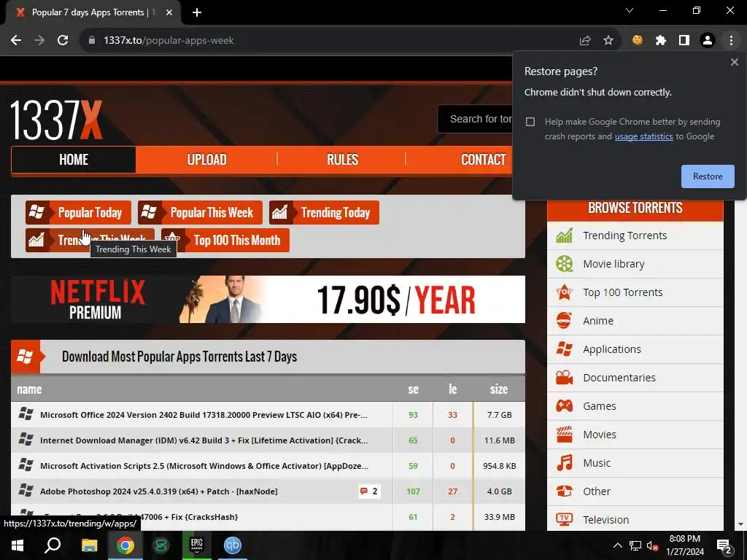Toggle the Chrome side panel icon
The width and height of the screenshot is (747, 560).
[684, 41]
